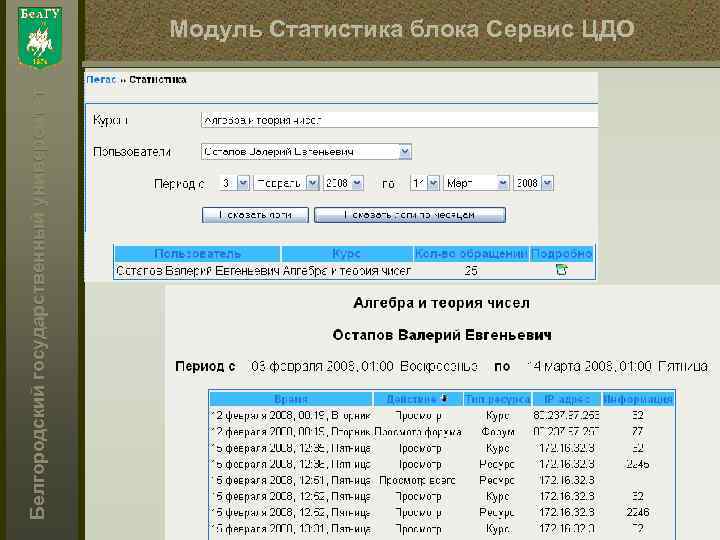This screenshot has height=540, width=720.
Task: Follow the Пегас breadcrumb link
Action: (101, 79)
